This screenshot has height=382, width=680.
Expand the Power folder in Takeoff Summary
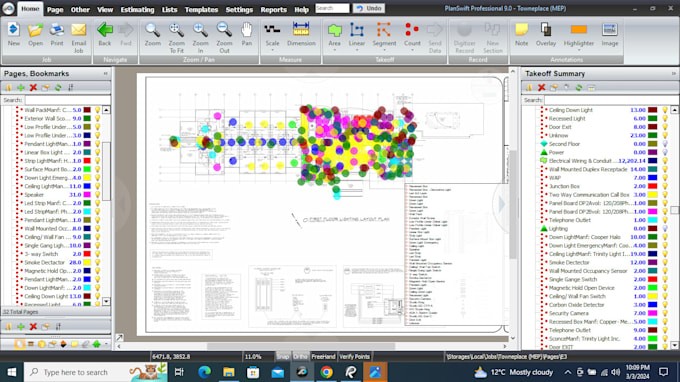pyautogui.click(x=544, y=152)
